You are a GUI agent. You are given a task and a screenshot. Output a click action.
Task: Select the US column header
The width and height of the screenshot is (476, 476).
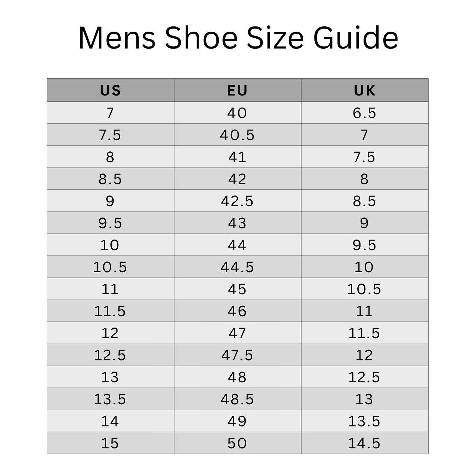click(110, 90)
